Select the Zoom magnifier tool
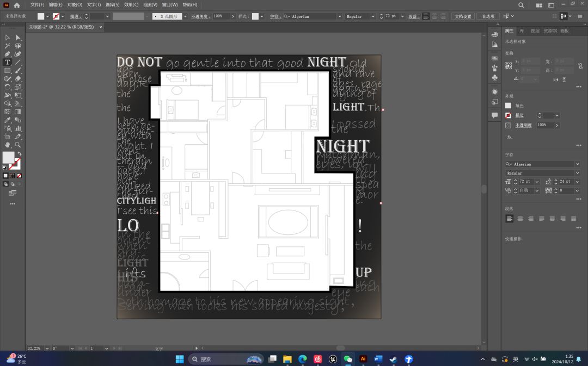Viewport: 588px width, 366px height. click(17, 145)
